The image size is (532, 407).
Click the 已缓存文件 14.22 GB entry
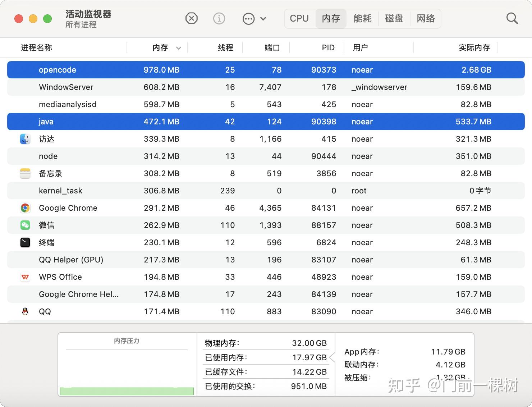point(266,372)
